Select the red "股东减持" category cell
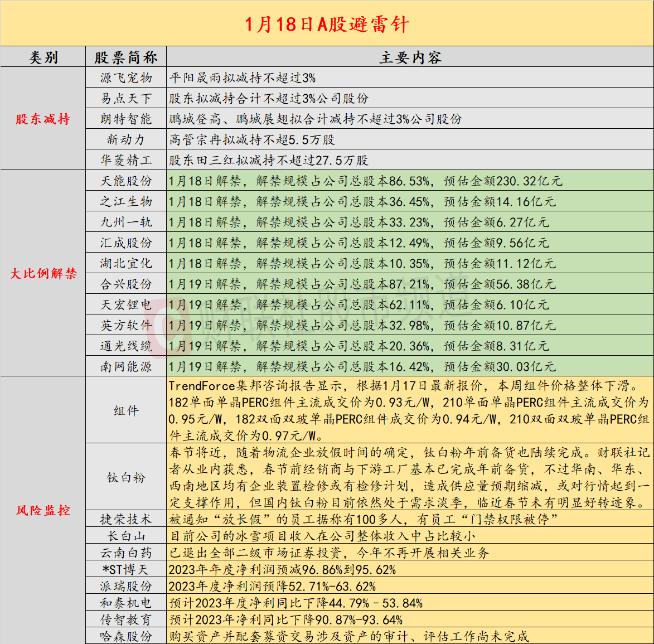Image resolution: width=654 pixels, height=644 pixels. 43,119
